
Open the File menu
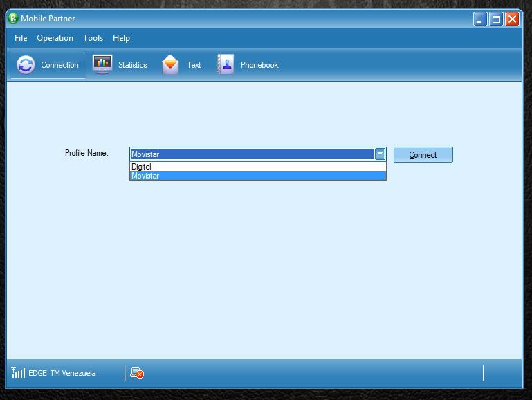tap(21, 38)
